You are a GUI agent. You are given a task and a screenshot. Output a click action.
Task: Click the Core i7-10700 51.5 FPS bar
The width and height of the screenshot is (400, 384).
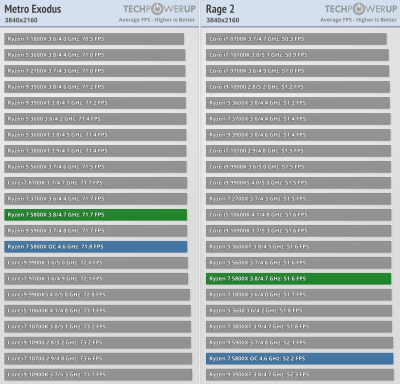pyautogui.click(x=298, y=151)
